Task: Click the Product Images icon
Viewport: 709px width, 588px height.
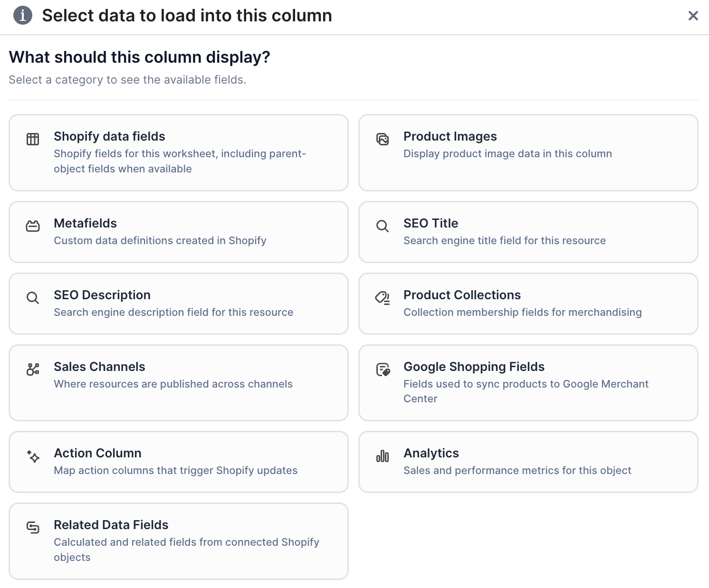Action: 382,139
